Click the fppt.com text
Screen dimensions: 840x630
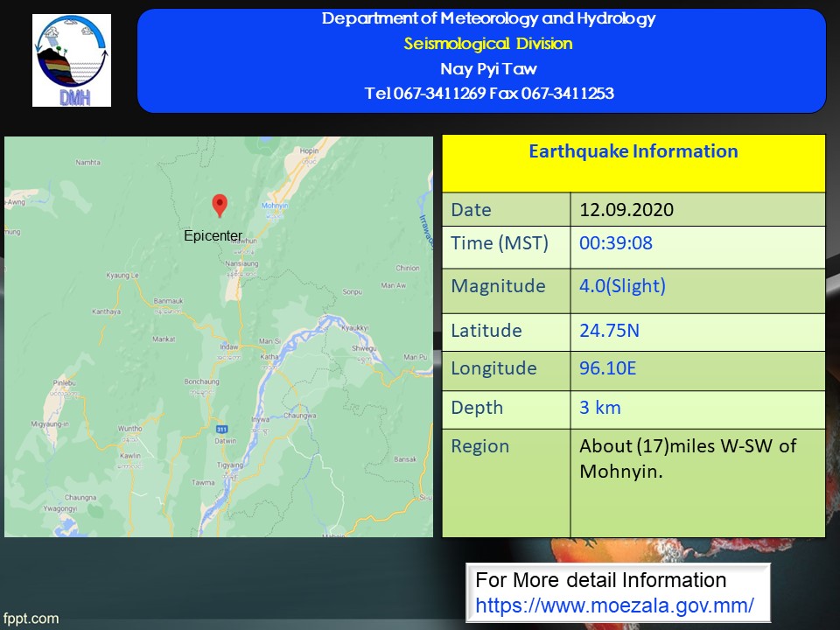pos(31,619)
